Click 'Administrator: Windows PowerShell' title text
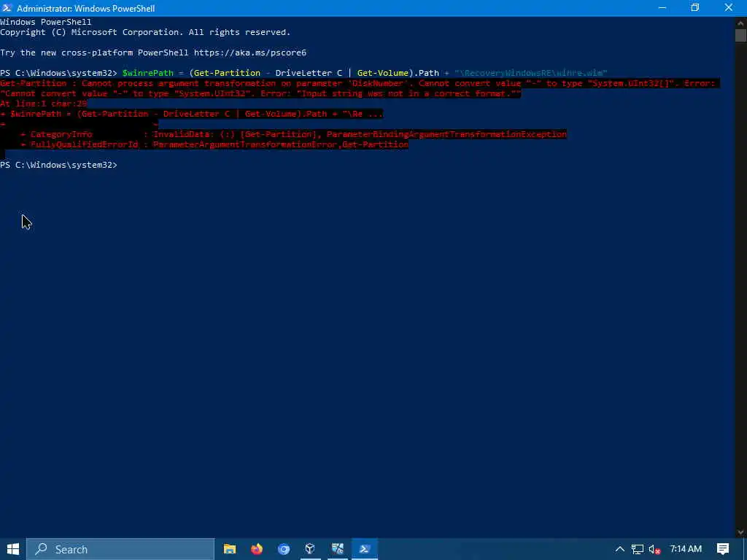 pyautogui.click(x=86, y=9)
